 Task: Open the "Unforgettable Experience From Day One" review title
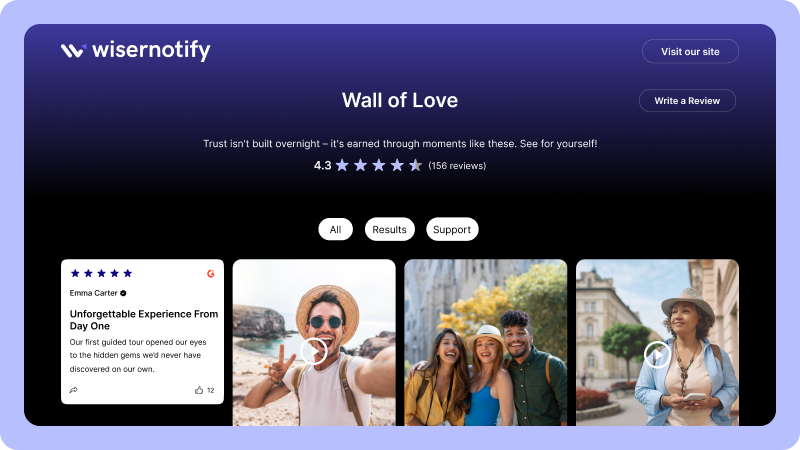point(144,320)
